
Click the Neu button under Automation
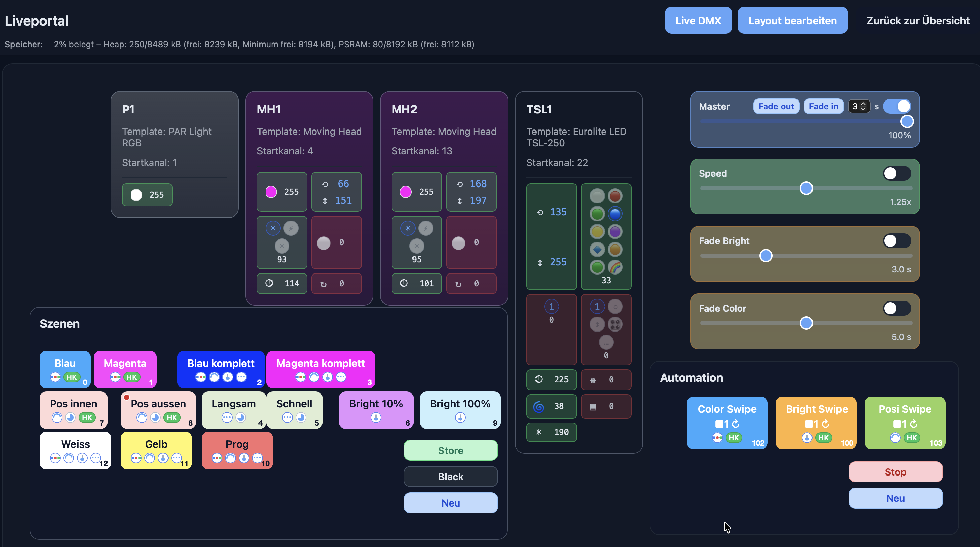pos(895,498)
